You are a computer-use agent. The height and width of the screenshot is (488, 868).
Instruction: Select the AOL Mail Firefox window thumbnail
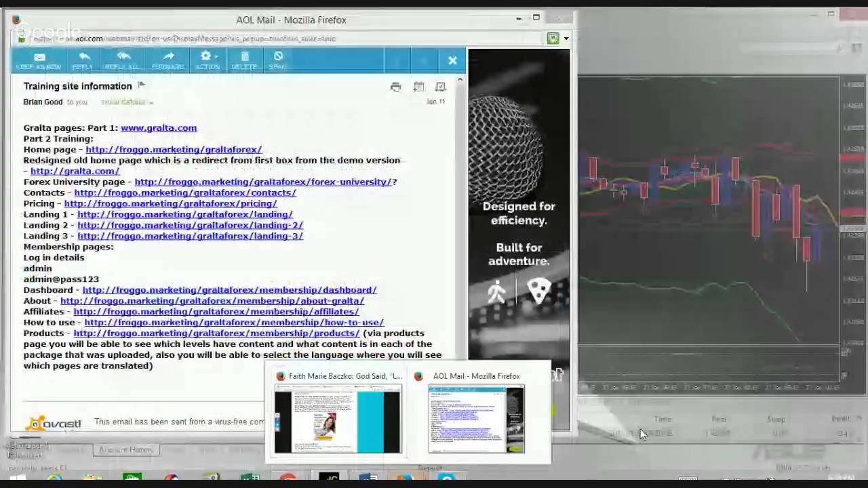coord(476,418)
